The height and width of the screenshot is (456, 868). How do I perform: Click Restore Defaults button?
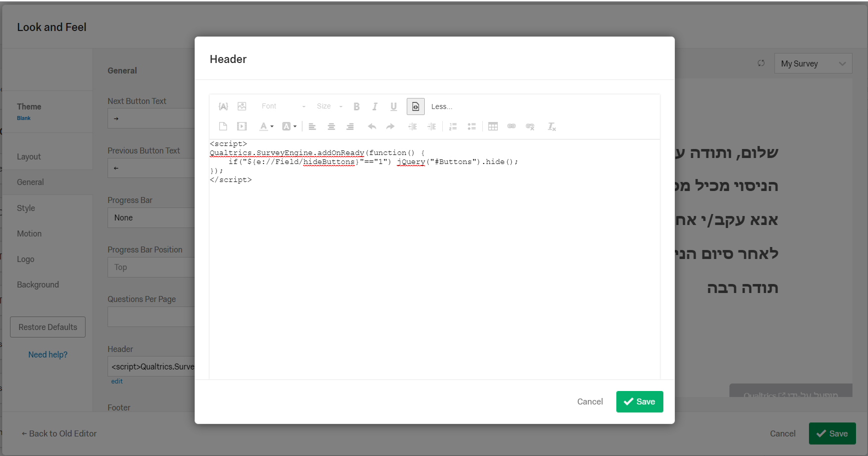click(48, 327)
